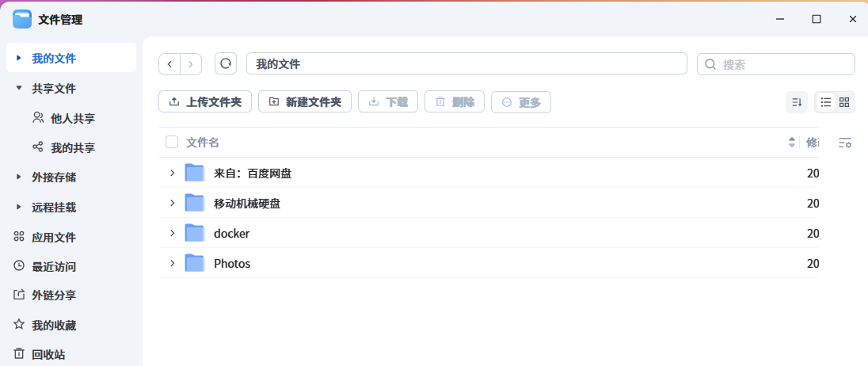Screen dimensions: 868x366
Task: Switch to grid view
Action: 844,102
